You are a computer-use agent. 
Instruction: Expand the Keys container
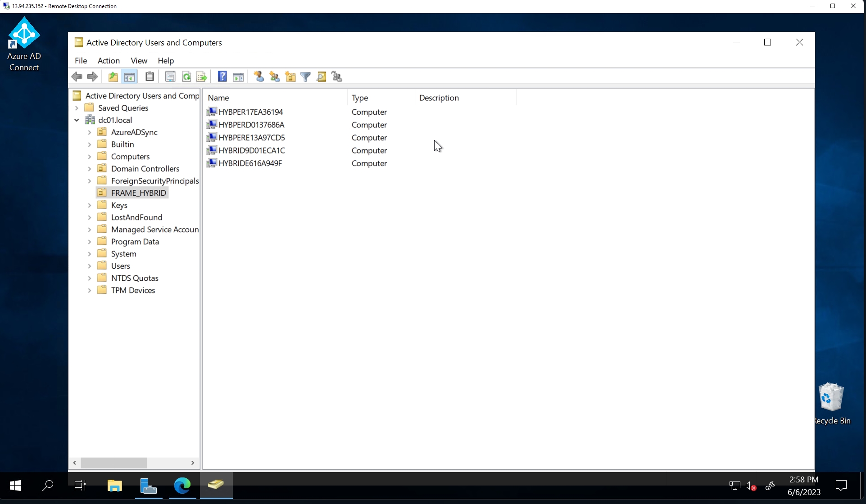click(x=89, y=205)
